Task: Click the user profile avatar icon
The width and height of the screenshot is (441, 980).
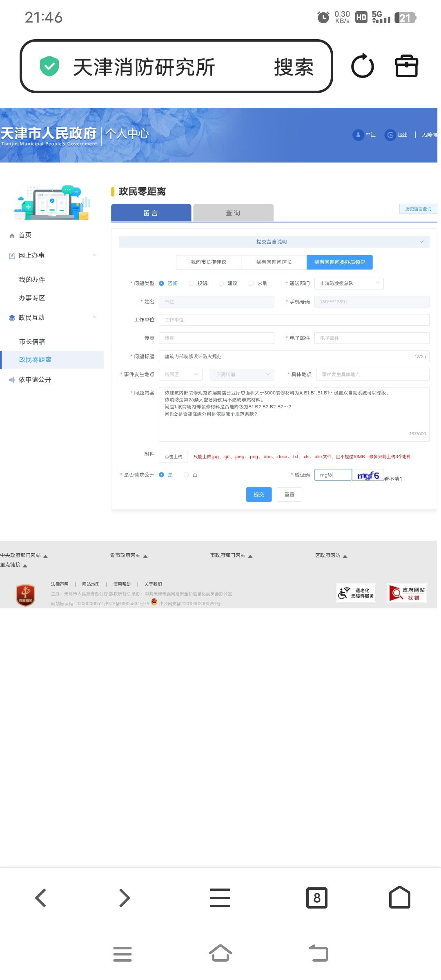Action: 358,135
